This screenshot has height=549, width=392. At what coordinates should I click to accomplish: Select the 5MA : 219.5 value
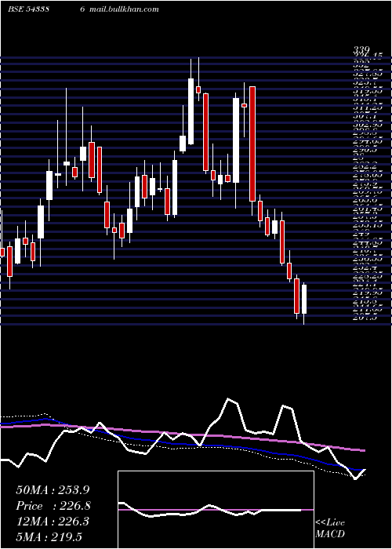pos(49,536)
